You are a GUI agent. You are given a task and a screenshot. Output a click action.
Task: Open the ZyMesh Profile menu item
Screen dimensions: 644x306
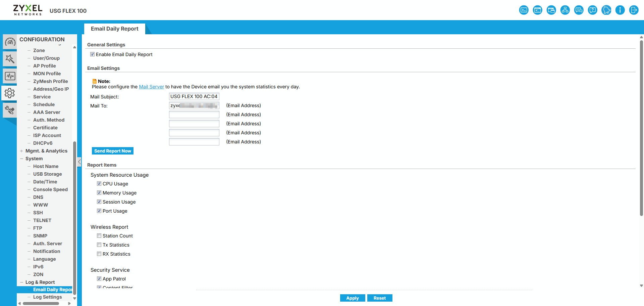tap(50, 81)
